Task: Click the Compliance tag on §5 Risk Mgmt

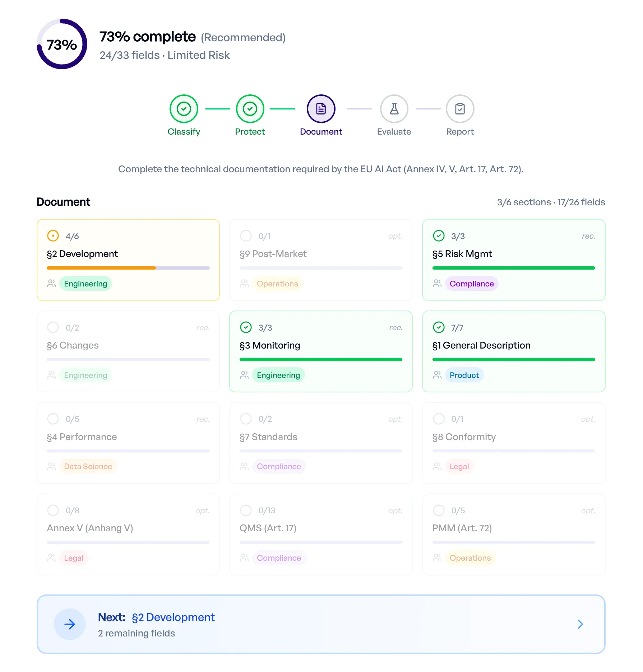Action: point(471,284)
